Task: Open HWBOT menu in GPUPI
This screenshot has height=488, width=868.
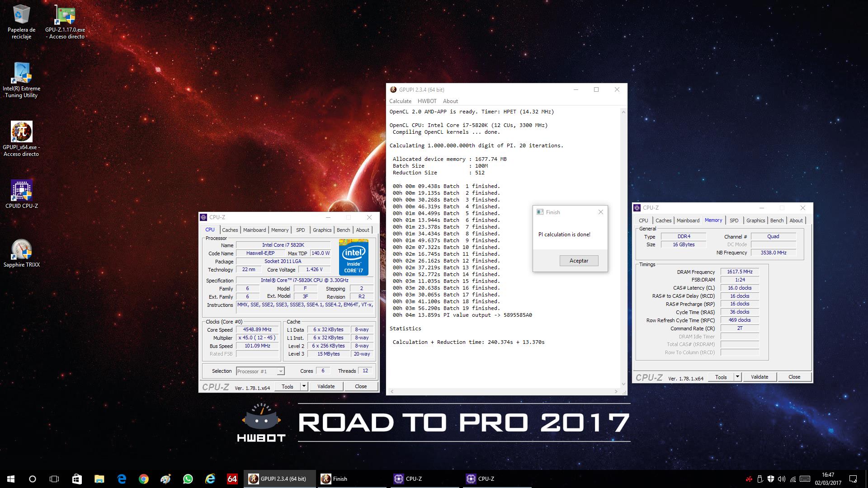Action: tap(427, 101)
